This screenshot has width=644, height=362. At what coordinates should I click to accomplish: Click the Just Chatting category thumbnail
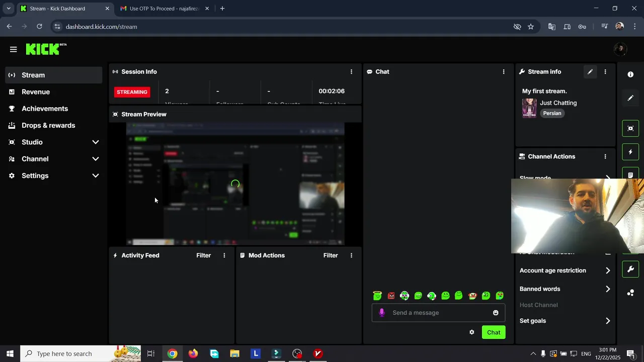point(529,108)
